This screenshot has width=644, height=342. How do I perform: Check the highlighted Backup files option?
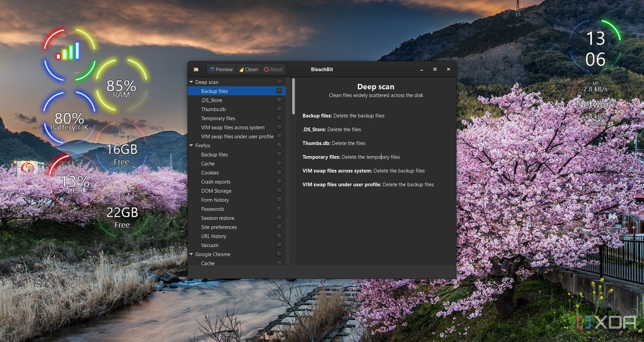(279, 91)
